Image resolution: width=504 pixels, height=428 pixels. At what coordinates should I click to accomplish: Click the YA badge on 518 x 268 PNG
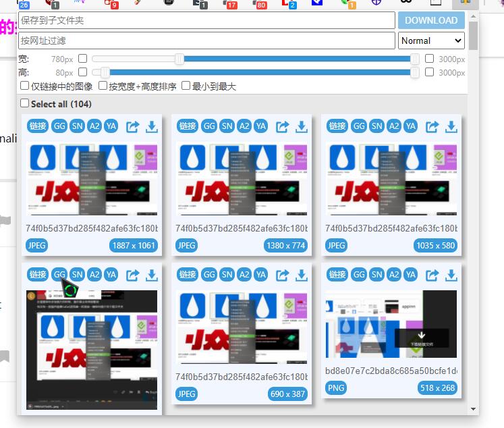point(410,275)
